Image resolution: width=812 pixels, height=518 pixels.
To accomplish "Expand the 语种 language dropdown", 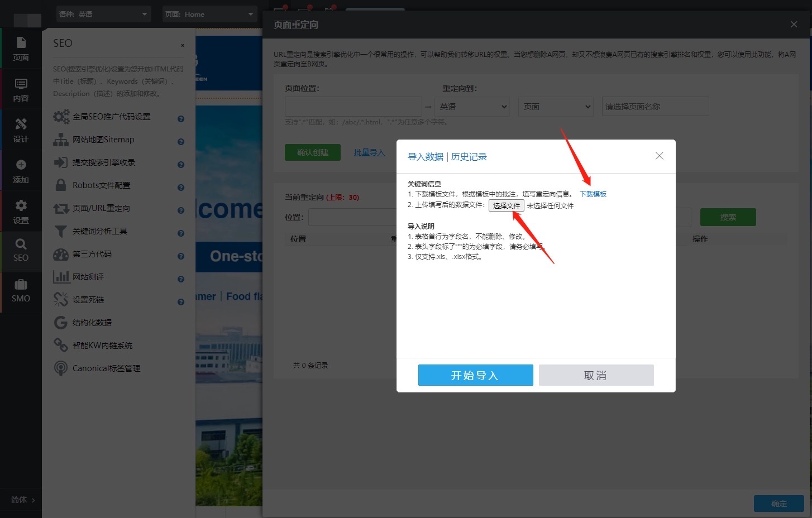I will pos(103,14).
